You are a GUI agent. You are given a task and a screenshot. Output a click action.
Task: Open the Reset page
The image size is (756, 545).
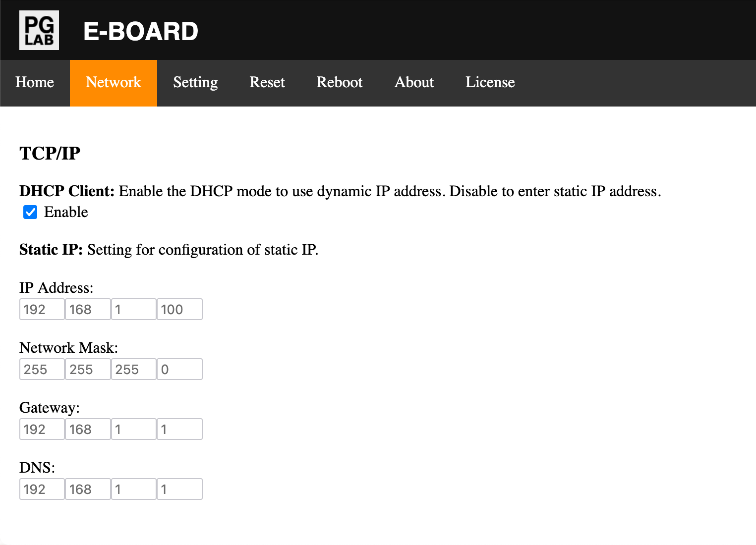tap(267, 83)
